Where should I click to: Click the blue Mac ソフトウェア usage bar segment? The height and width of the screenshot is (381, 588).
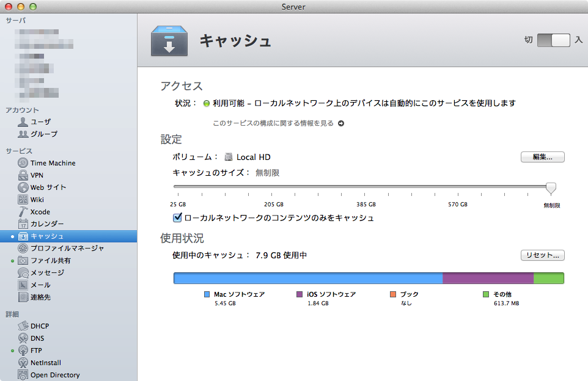[x=308, y=278]
